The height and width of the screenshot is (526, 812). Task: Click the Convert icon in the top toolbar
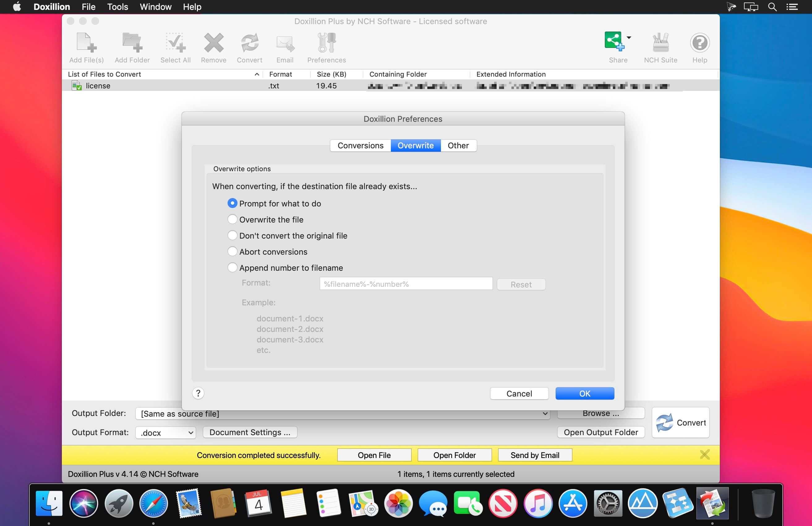[x=250, y=43]
